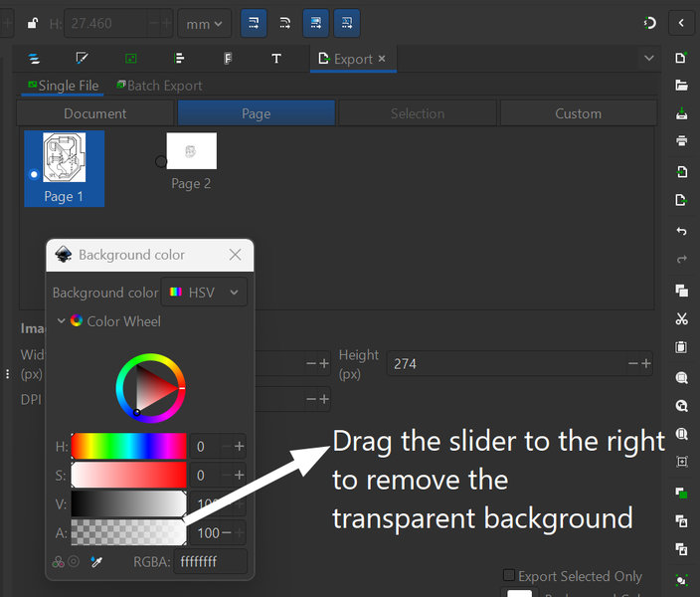This screenshot has height=597, width=700.
Task: Click the Hue (H) slider
Action: click(x=128, y=446)
